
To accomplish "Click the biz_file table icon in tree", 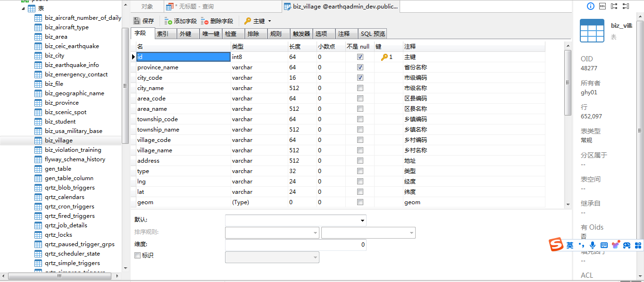I will point(38,84).
